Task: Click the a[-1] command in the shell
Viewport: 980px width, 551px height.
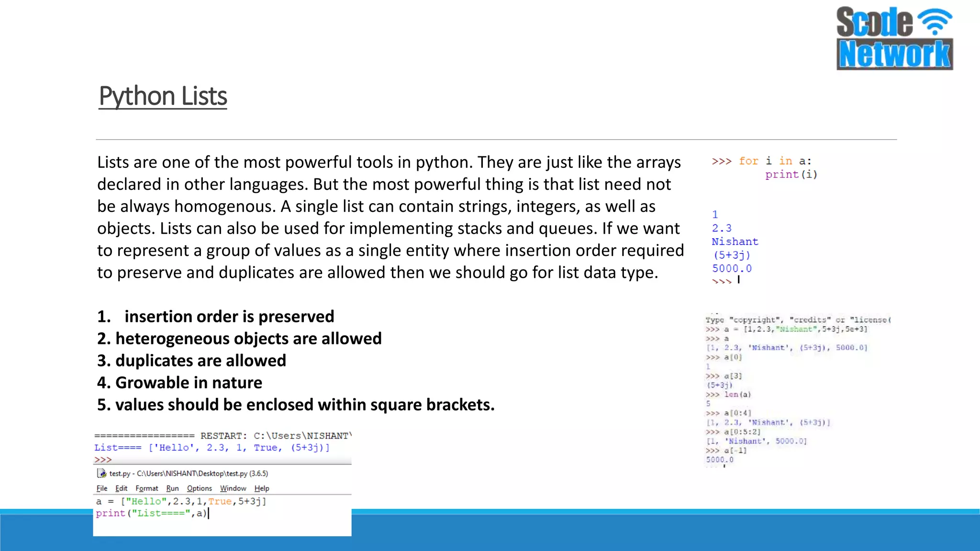Action: pyautogui.click(x=726, y=451)
